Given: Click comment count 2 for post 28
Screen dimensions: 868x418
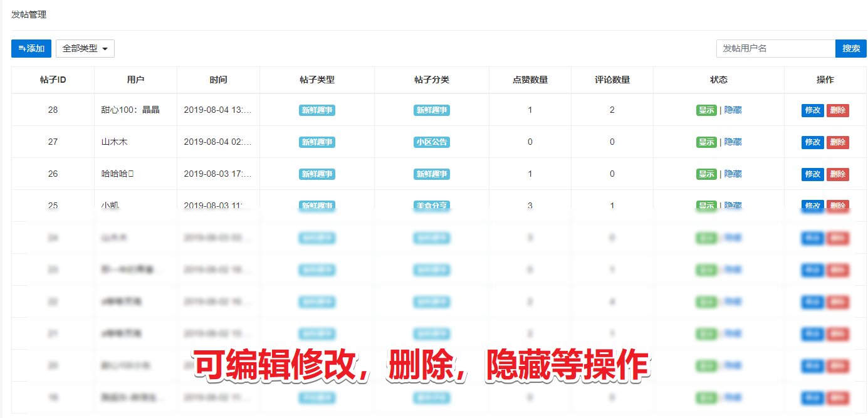Looking at the screenshot, I should point(612,110).
